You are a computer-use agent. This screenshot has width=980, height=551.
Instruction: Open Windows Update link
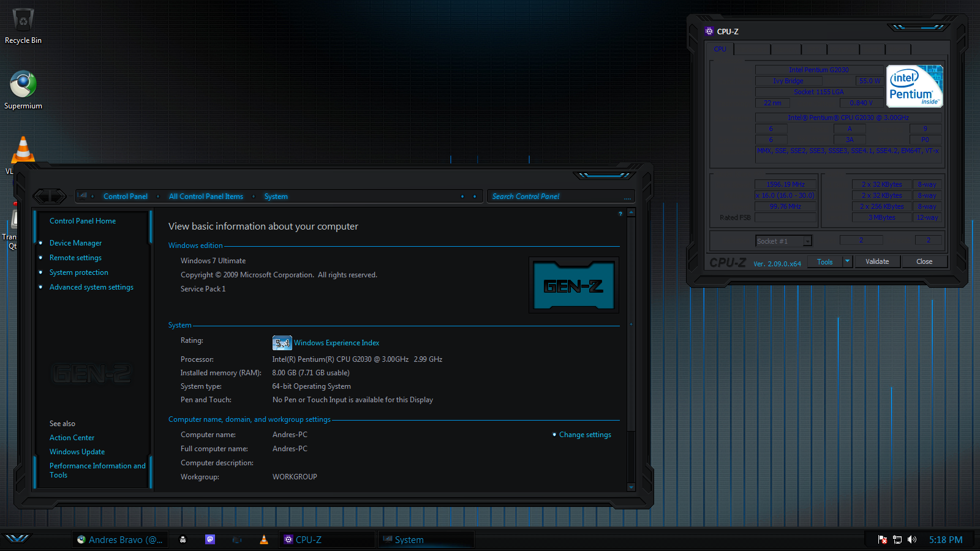[x=77, y=452]
